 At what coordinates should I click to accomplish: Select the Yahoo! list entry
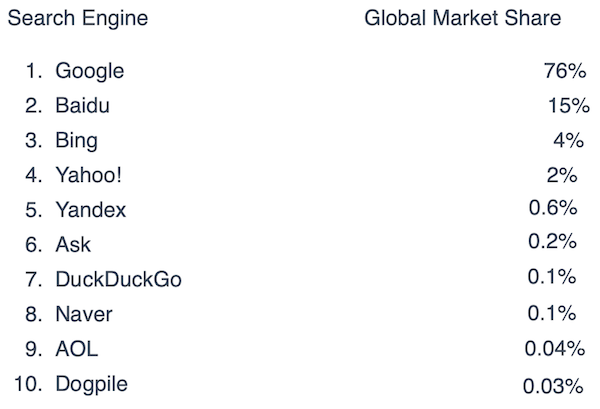[x=88, y=175]
